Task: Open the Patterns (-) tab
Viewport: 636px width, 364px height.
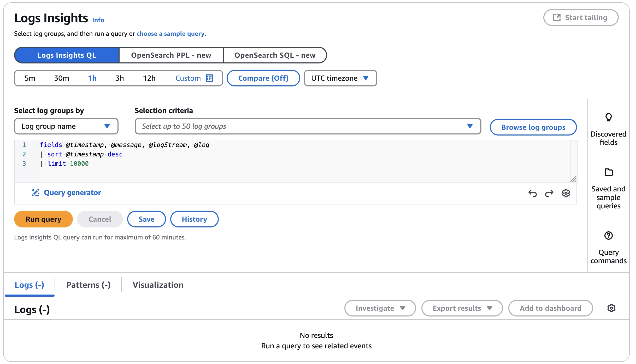Action: click(88, 285)
